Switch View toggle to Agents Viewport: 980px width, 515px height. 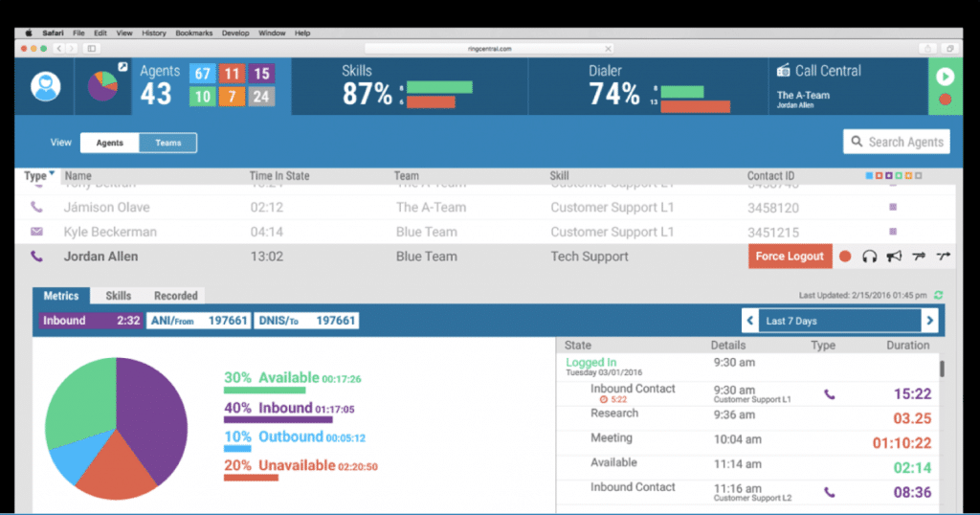110,143
